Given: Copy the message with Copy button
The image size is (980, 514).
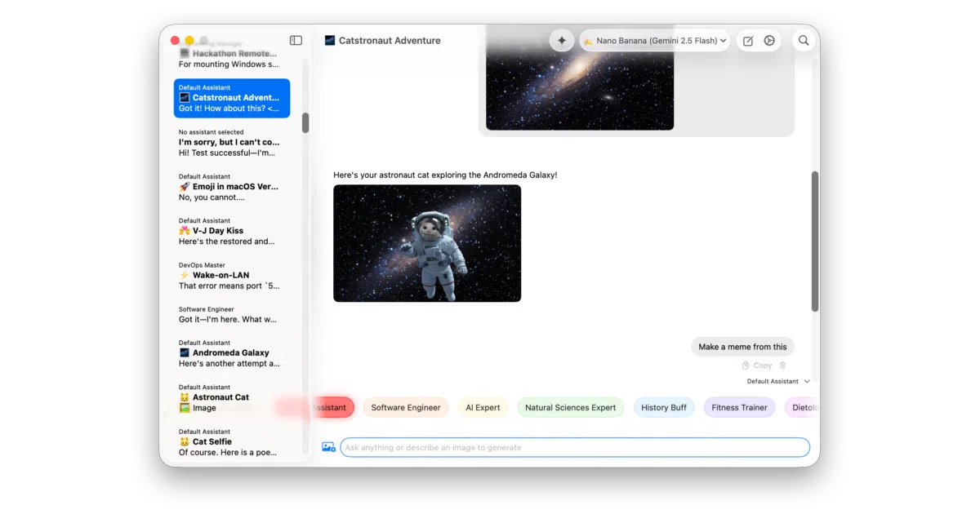Looking at the screenshot, I should click(757, 366).
